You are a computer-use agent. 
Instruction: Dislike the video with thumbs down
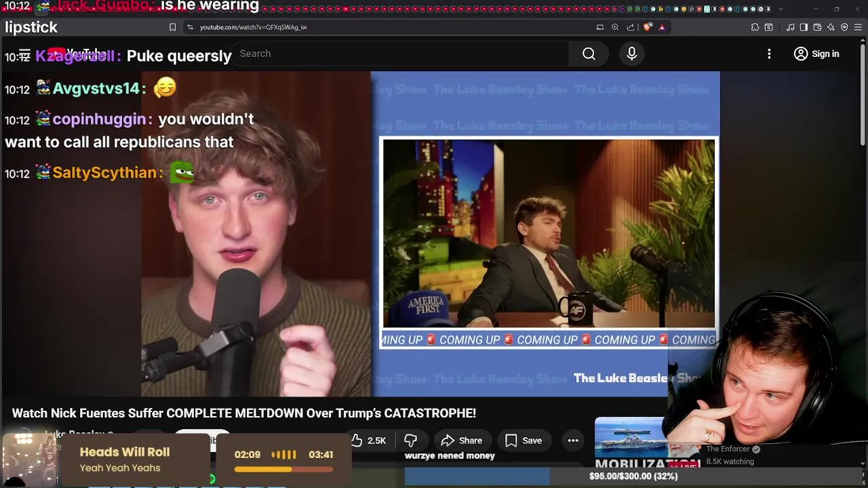(410, 441)
